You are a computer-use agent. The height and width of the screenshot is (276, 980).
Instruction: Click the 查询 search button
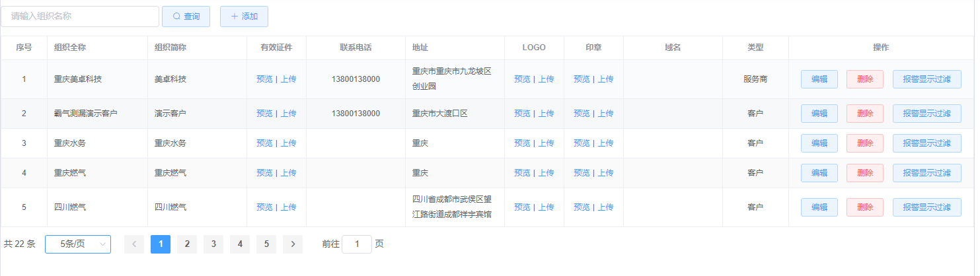pyautogui.click(x=186, y=17)
